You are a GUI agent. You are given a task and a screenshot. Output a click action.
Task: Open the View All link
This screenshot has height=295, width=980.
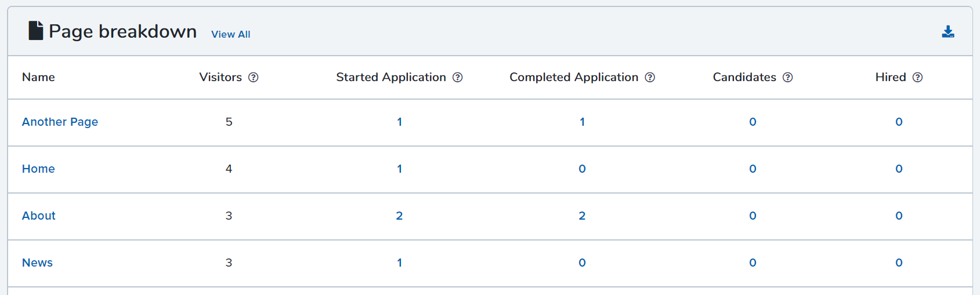(231, 34)
